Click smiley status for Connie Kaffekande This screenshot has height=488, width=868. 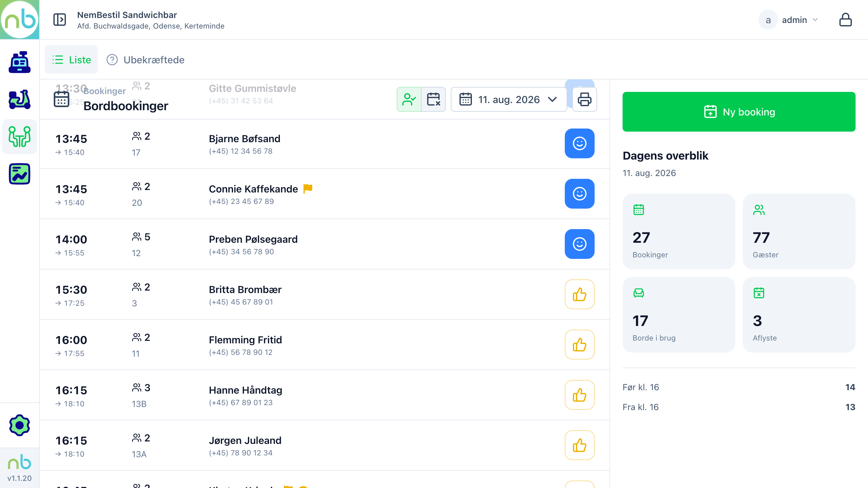tap(580, 194)
